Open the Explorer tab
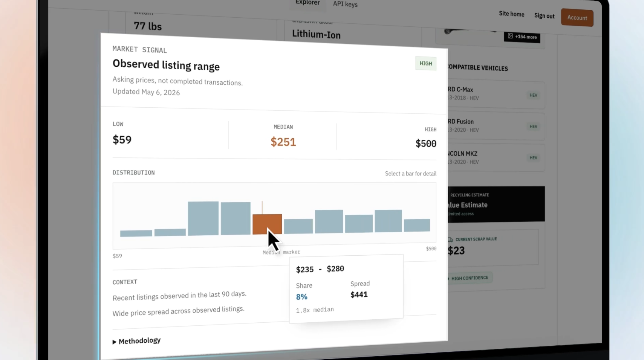 click(x=307, y=3)
